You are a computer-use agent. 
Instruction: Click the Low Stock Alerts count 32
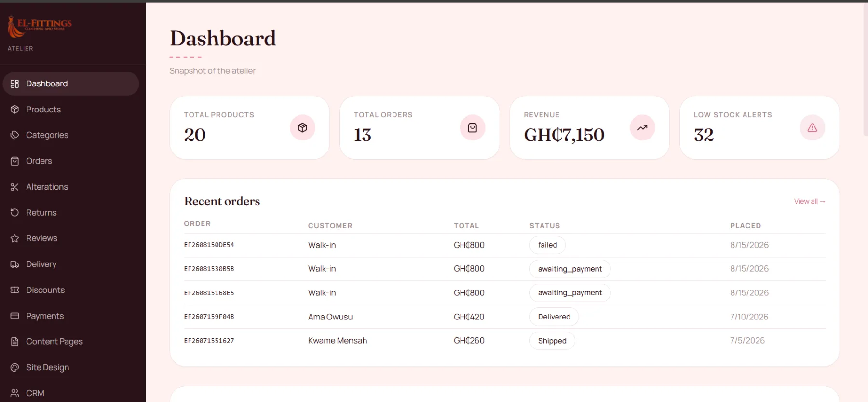click(704, 135)
